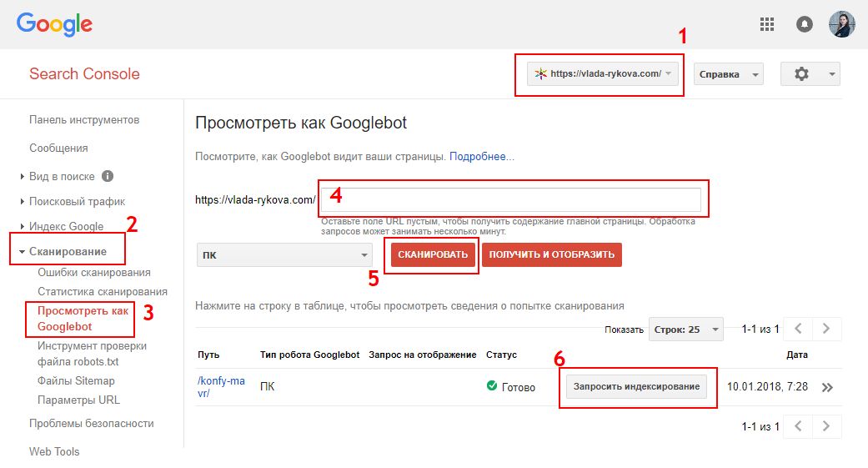Click the Google logo
Viewport: 868px width, 468px height.
tap(54, 24)
